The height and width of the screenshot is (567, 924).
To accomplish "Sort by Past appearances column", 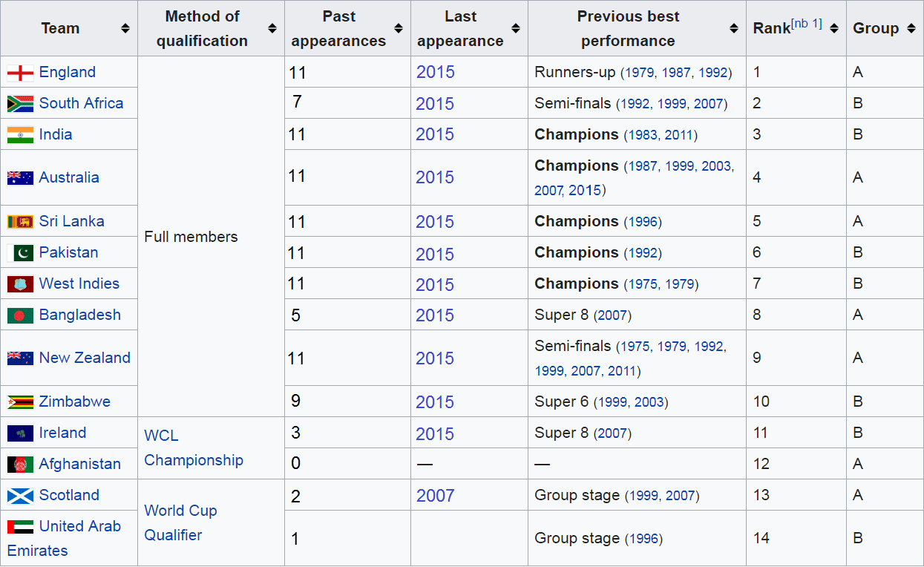I will [x=399, y=28].
